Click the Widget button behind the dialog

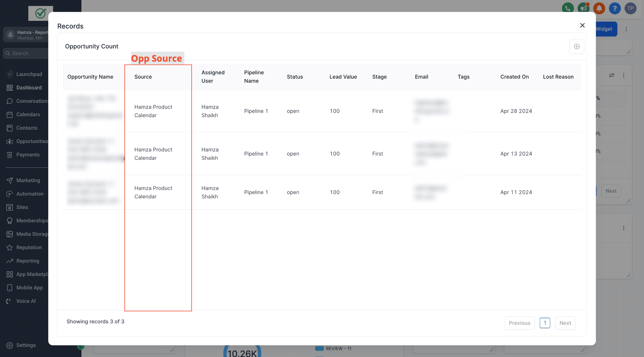pos(606,29)
